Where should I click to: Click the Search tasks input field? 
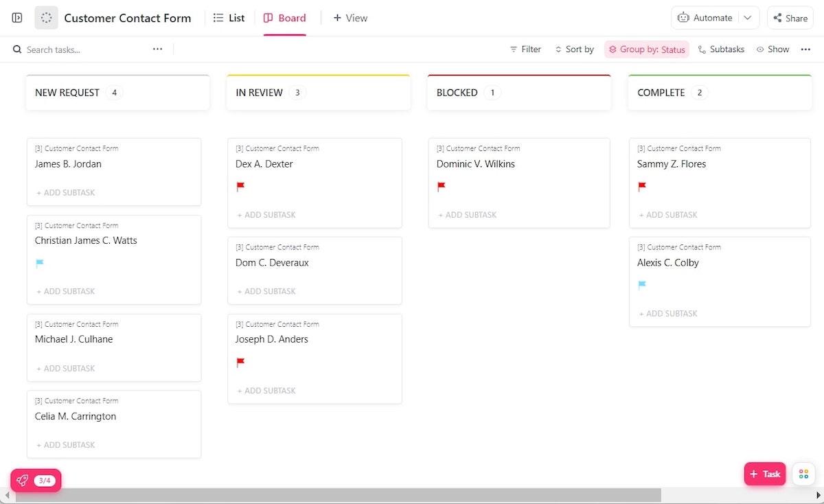click(82, 49)
